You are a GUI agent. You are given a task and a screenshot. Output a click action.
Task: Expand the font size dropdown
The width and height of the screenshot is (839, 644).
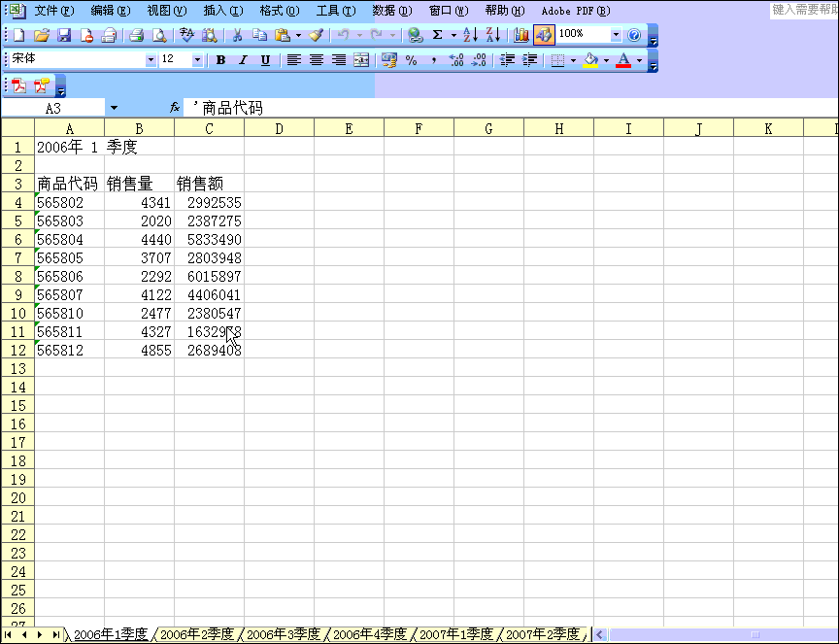[x=197, y=60]
